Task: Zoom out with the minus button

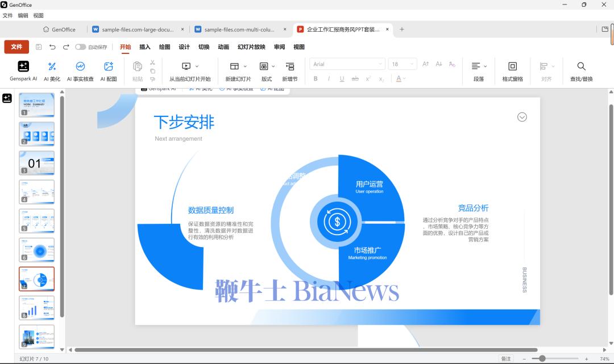Action: pos(524,358)
